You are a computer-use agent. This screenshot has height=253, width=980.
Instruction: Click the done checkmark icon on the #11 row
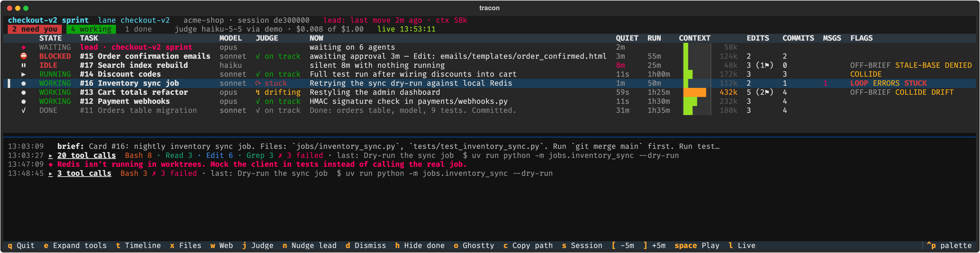click(x=24, y=110)
